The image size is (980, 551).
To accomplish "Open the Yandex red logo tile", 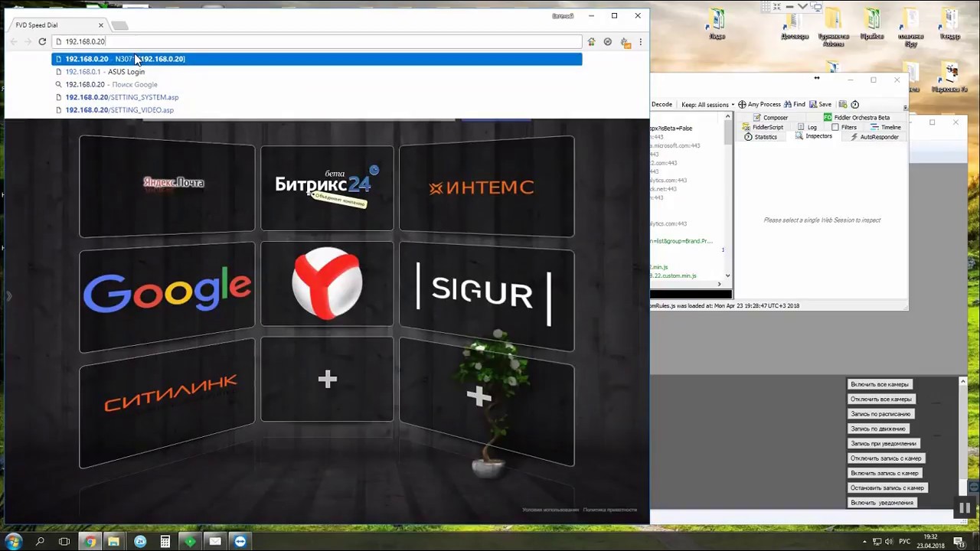I will [327, 283].
